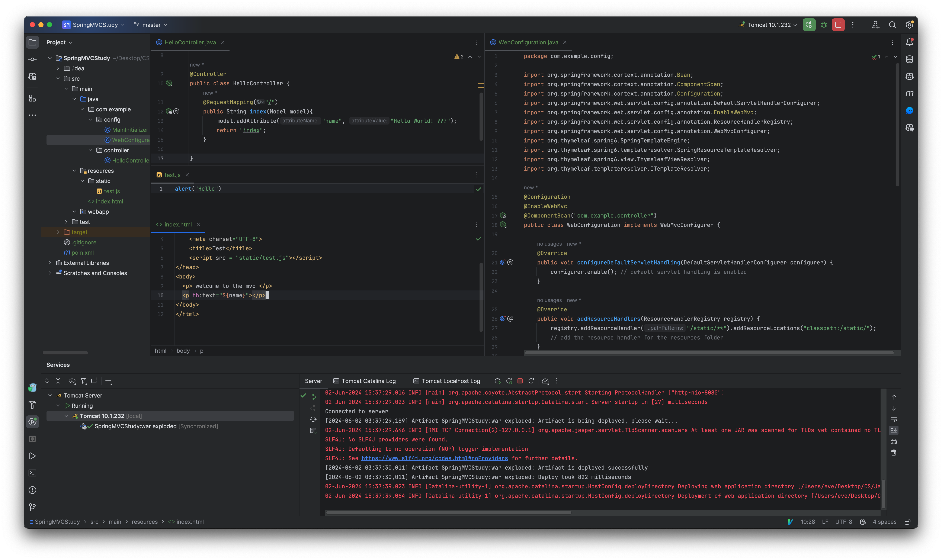Switch to the Tomcat Catalina Log tab

coord(364,381)
